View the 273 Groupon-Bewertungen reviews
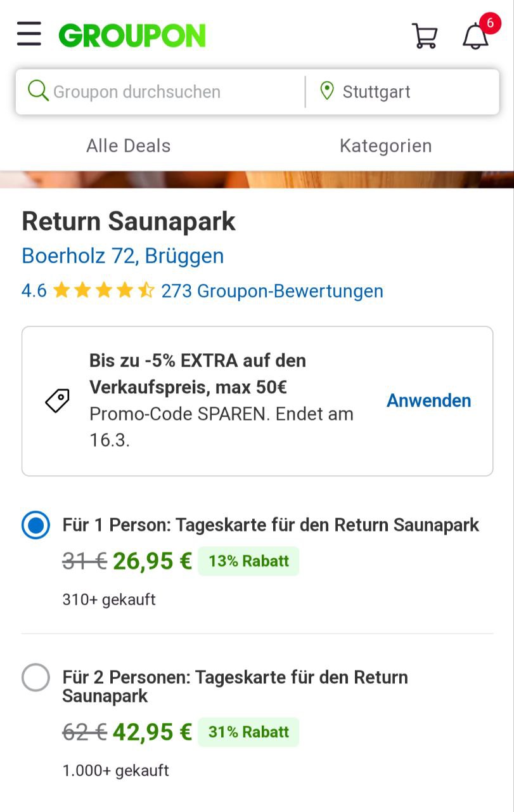The width and height of the screenshot is (514, 812). point(272,291)
